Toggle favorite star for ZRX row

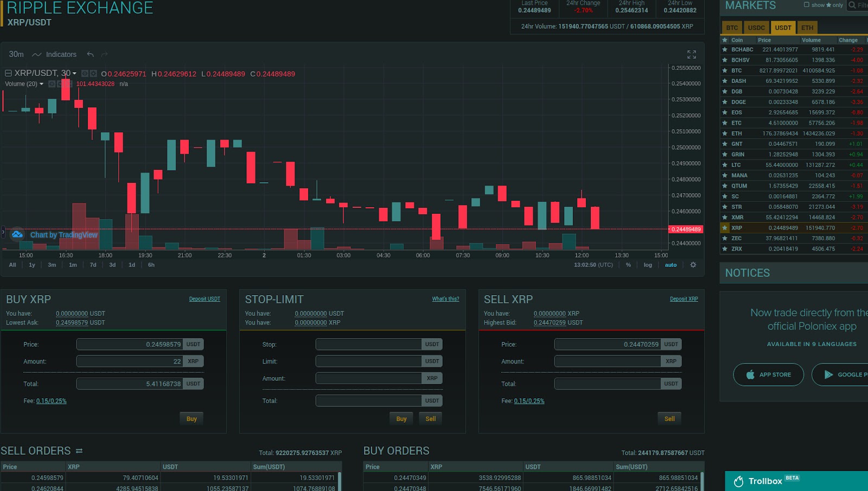pyautogui.click(x=725, y=249)
